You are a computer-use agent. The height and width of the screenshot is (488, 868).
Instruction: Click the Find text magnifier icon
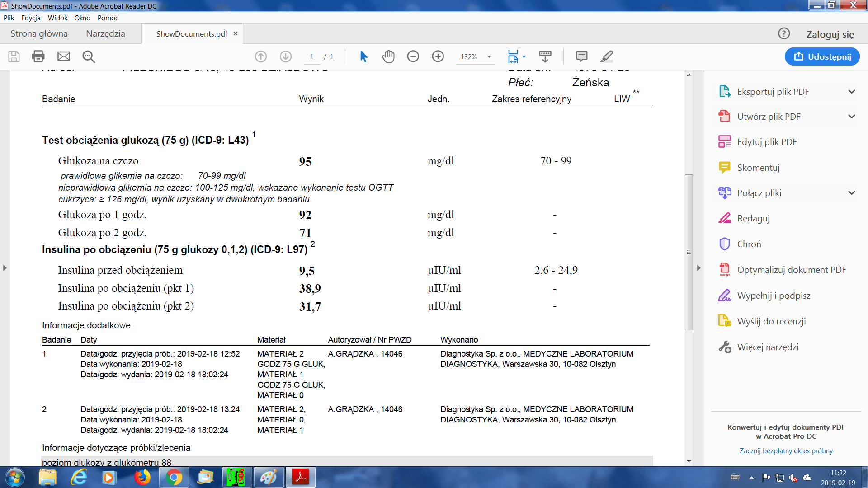pos(89,56)
